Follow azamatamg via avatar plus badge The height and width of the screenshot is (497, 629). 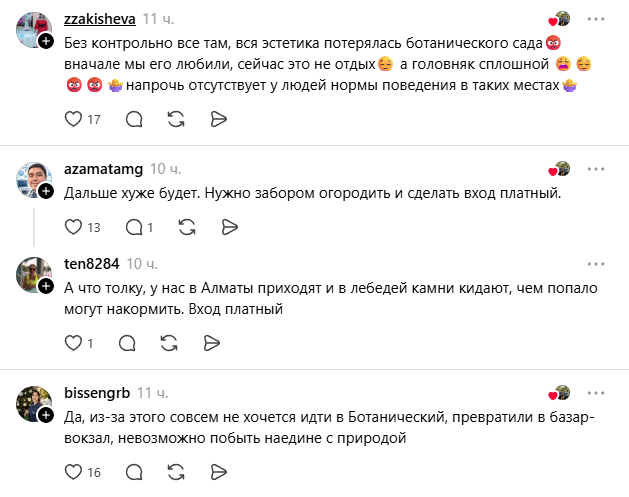tap(46, 191)
